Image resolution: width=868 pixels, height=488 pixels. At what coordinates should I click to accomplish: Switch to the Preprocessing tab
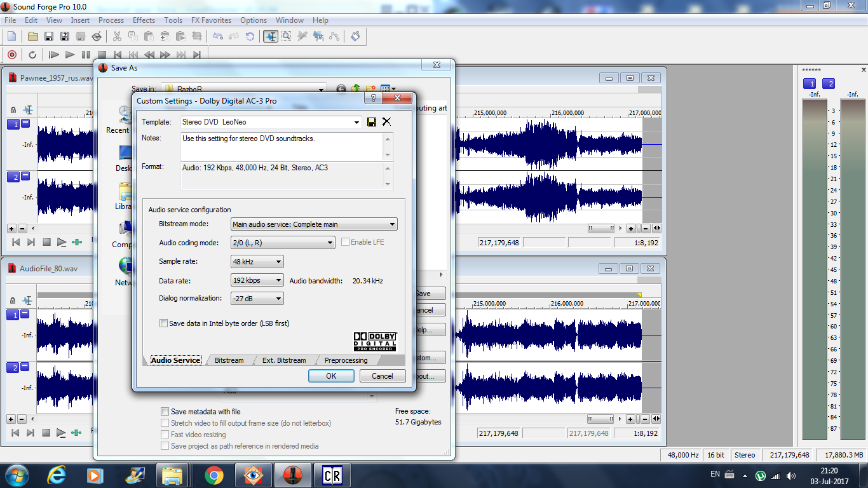pyautogui.click(x=346, y=360)
